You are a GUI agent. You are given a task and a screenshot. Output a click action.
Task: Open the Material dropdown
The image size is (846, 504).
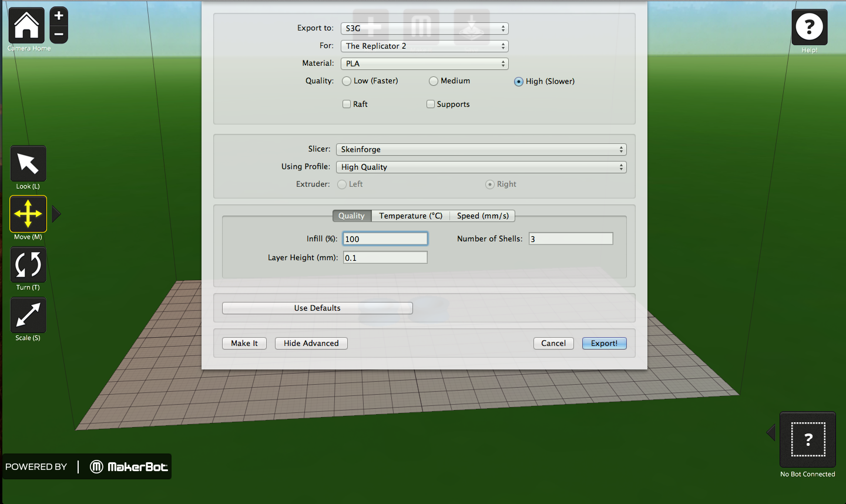point(425,63)
